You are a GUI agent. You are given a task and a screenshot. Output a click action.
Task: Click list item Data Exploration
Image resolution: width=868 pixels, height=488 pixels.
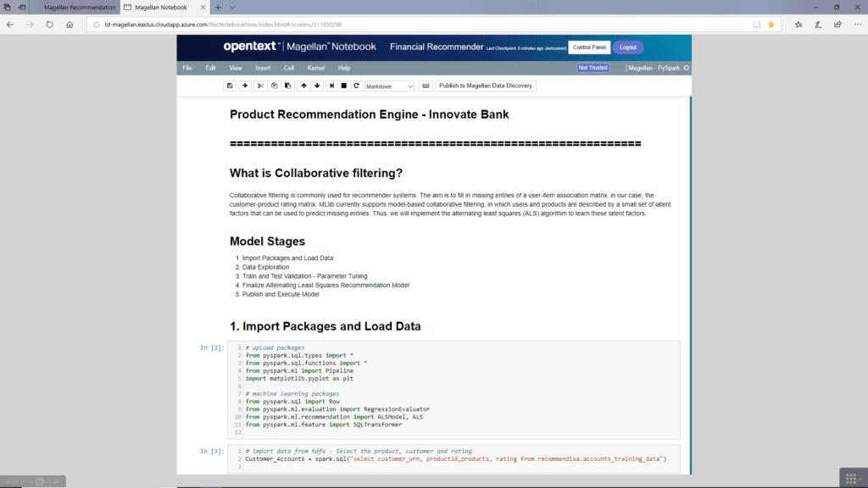click(265, 267)
